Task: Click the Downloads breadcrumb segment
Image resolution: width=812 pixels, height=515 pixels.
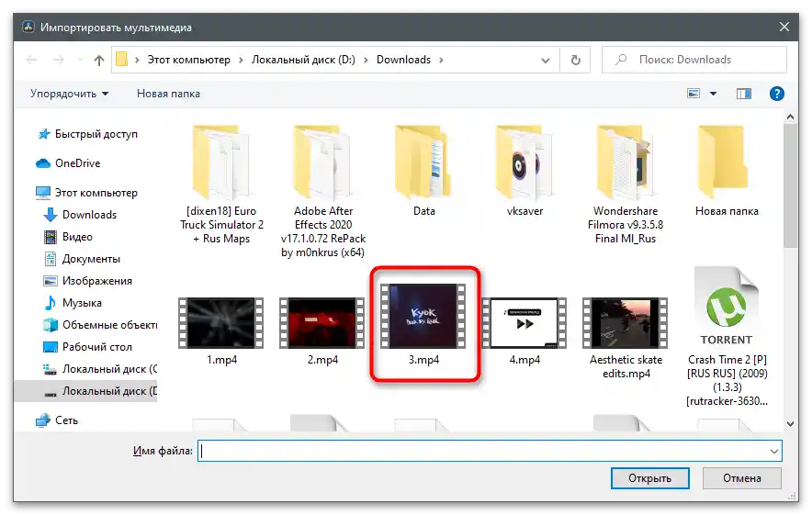Action: 403,60
